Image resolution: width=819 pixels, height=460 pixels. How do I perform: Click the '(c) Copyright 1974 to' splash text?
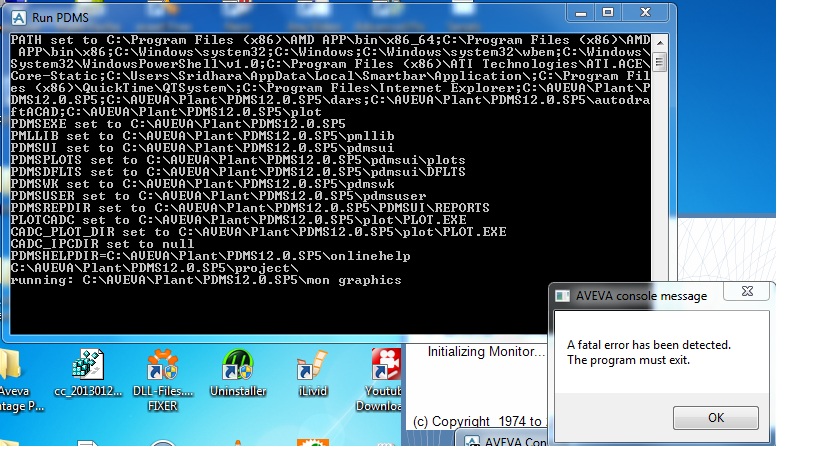[x=477, y=421]
